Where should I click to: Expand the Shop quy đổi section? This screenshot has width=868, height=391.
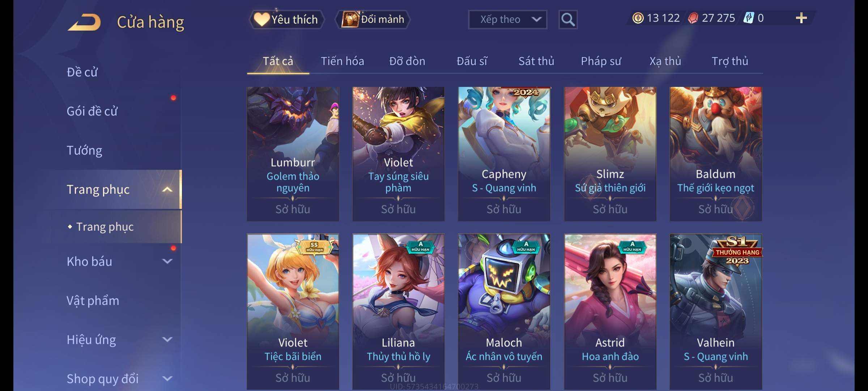coord(167,379)
